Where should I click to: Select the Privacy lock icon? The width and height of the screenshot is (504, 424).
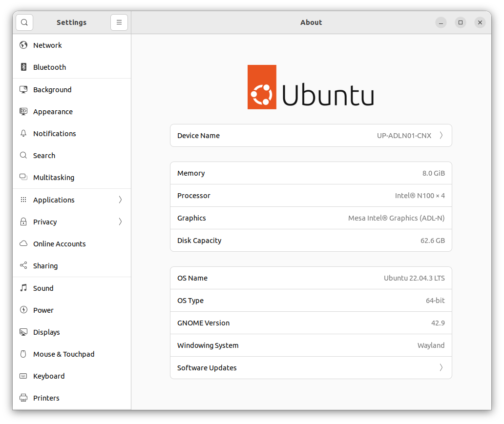pos(23,222)
